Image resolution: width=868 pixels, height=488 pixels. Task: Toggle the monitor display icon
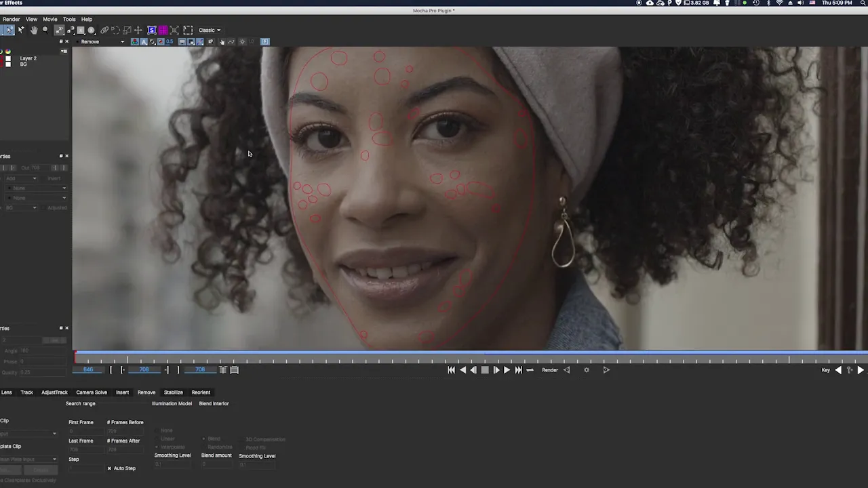[182, 41]
